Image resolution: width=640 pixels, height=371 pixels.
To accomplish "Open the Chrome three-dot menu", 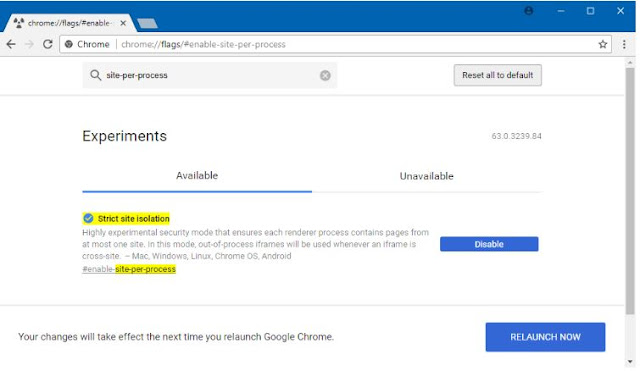I will click(x=624, y=44).
